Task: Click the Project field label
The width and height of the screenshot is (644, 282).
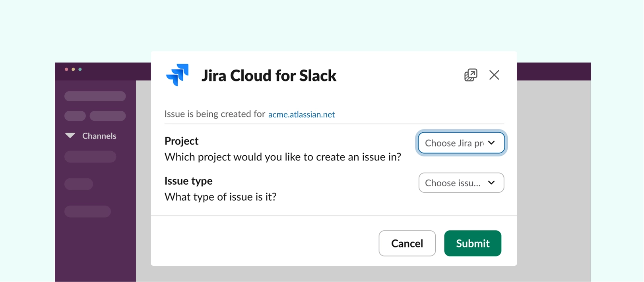Action: tap(181, 141)
